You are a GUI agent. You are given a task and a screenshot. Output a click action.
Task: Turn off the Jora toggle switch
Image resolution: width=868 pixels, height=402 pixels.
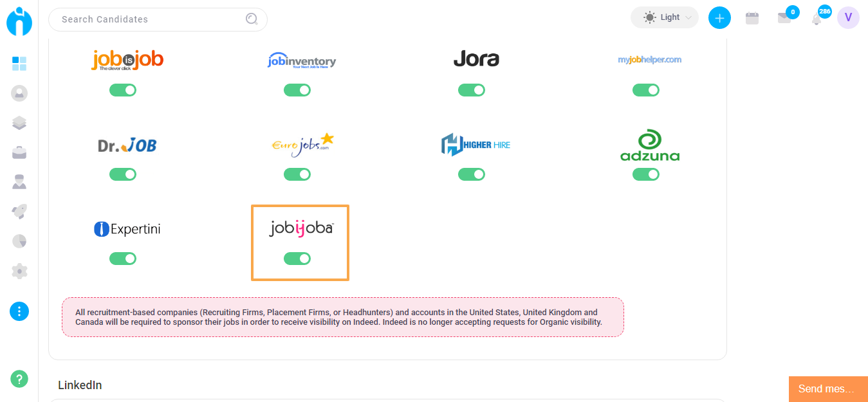(472, 90)
